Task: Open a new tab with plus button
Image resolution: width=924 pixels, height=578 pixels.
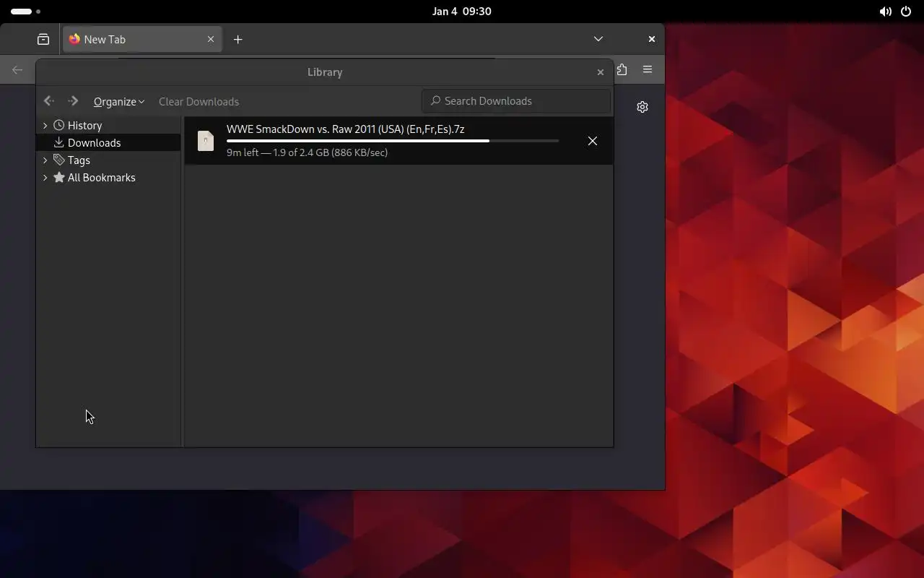Action: [x=238, y=40]
